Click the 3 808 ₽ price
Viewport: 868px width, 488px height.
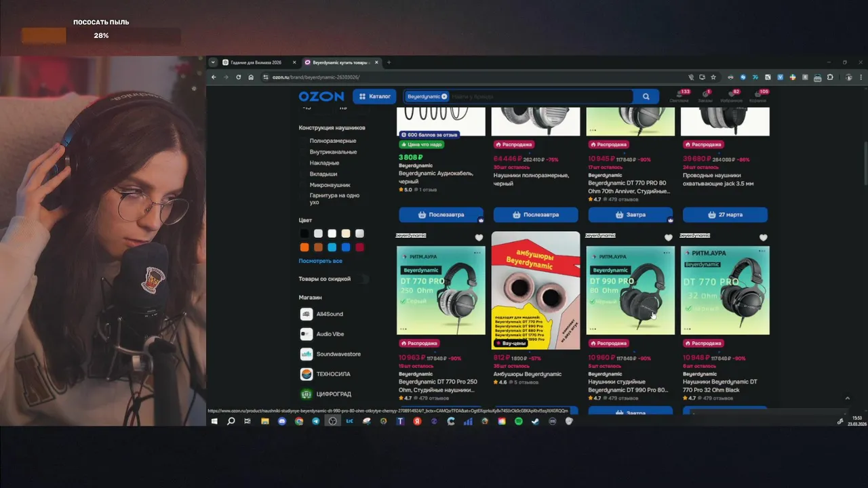[x=410, y=157]
